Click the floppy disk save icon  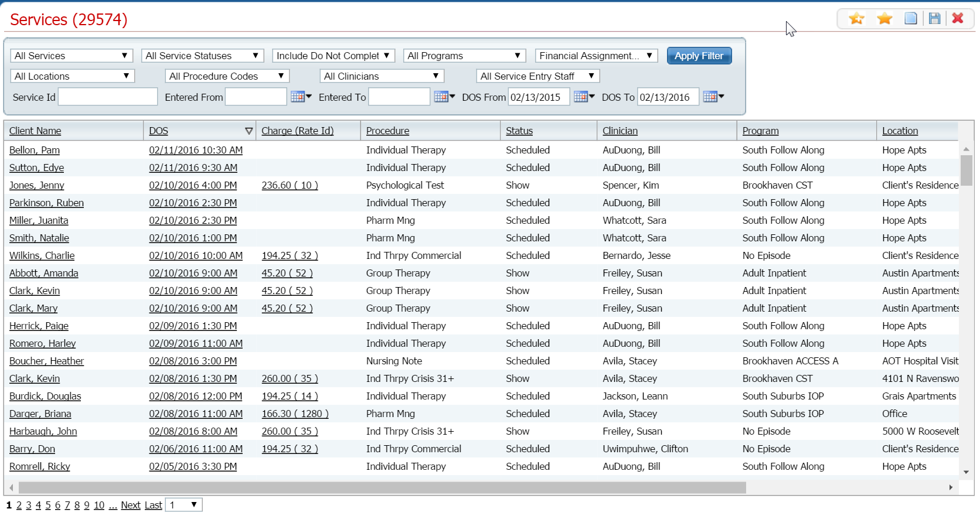click(934, 19)
